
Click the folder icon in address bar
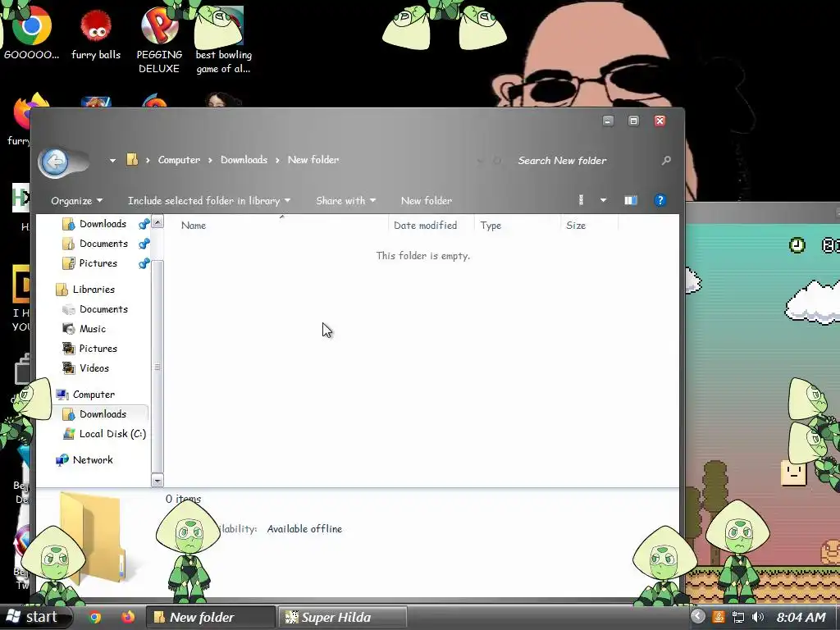pyautogui.click(x=132, y=160)
